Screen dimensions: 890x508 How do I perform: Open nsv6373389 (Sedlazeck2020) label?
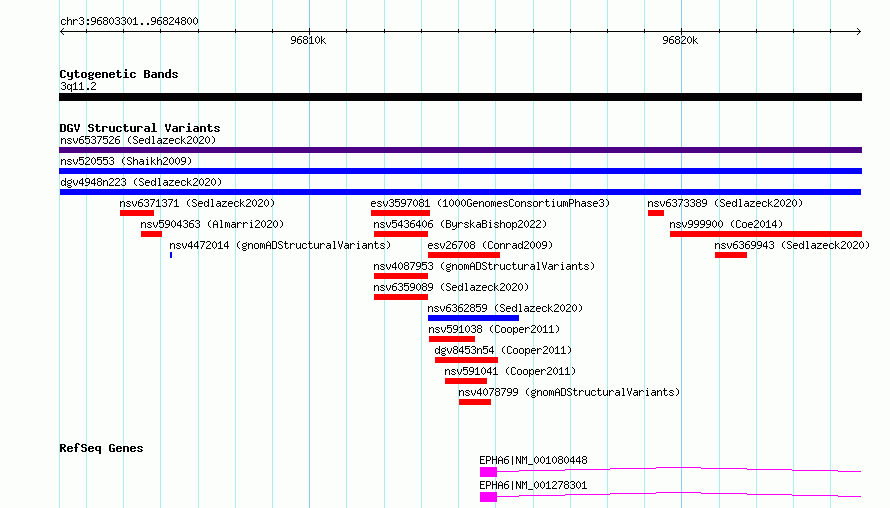point(725,203)
